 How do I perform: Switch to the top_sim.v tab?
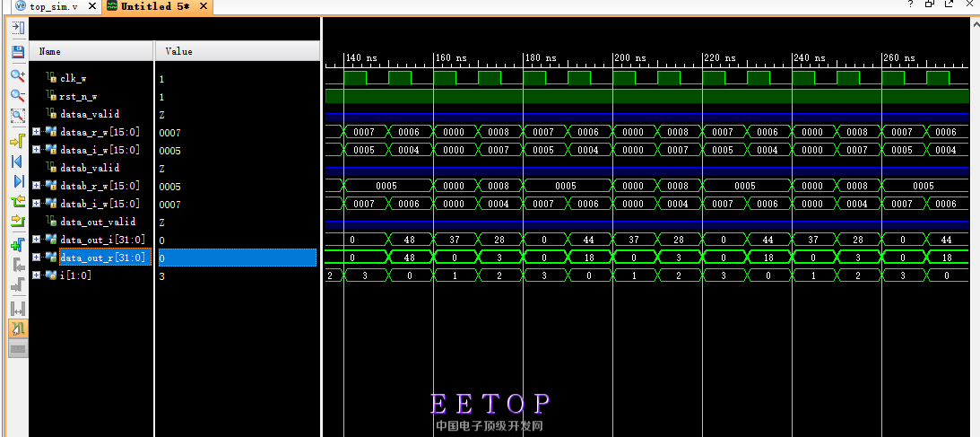click(55, 6)
